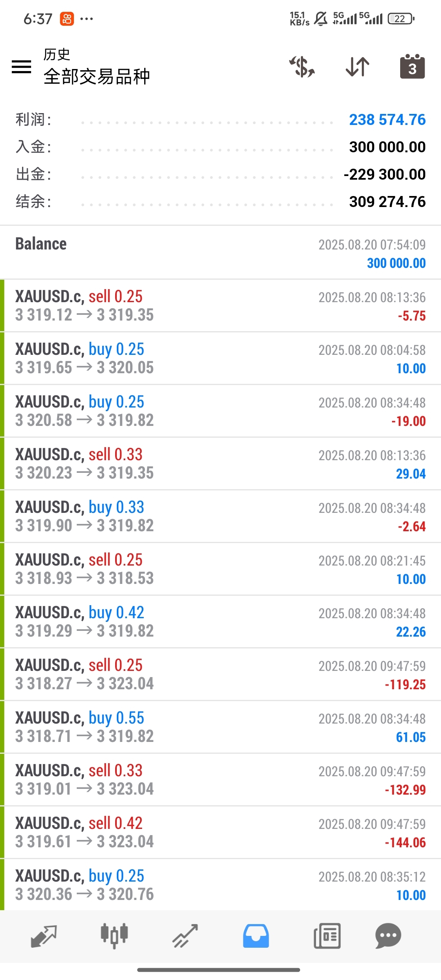The height and width of the screenshot is (980, 441).
Task: Tap the 利润 profit value 238 574.76
Action: [x=387, y=120]
